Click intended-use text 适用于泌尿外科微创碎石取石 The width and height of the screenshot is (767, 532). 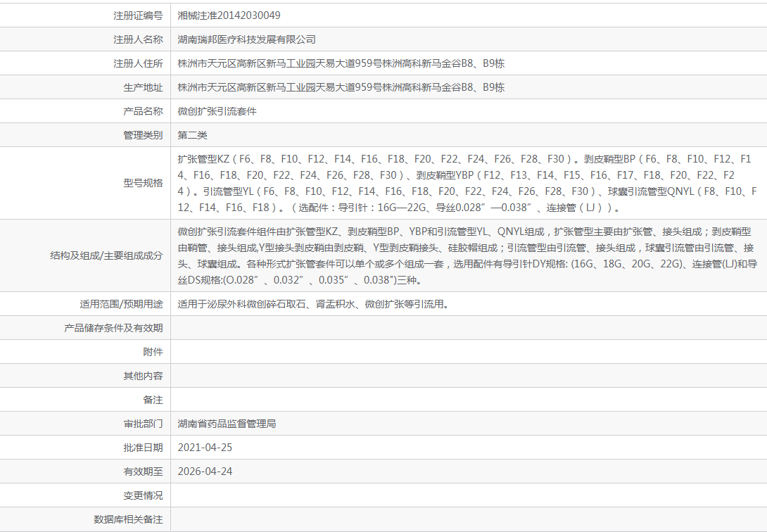tap(313, 304)
